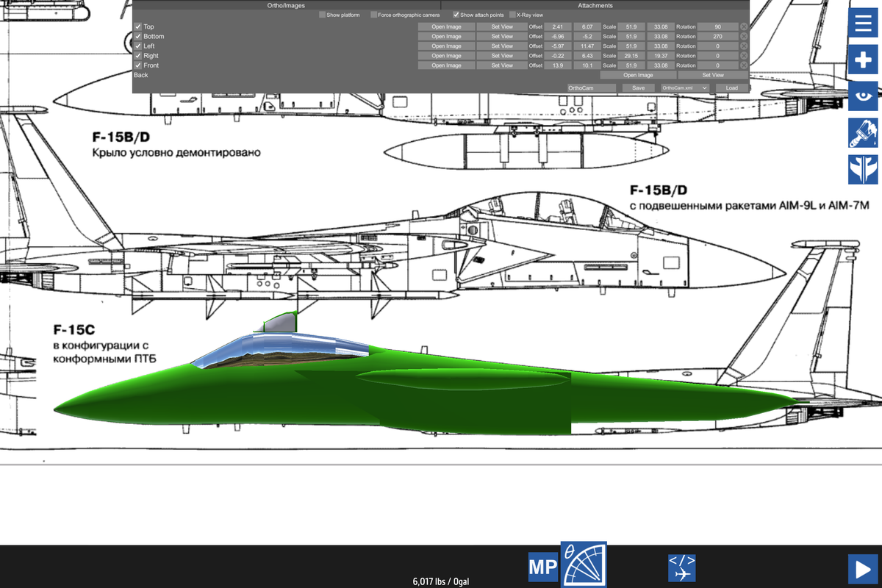Click Open Image for the Front row
The image size is (882, 588).
pyautogui.click(x=446, y=65)
